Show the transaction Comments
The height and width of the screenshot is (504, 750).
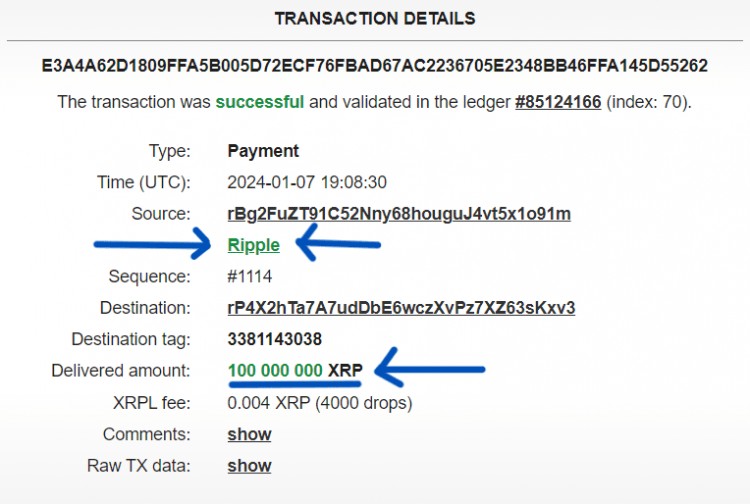click(x=249, y=434)
